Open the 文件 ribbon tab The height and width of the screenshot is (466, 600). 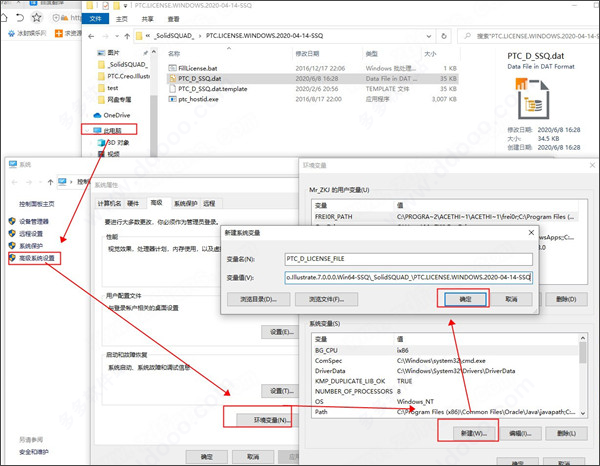(96, 18)
